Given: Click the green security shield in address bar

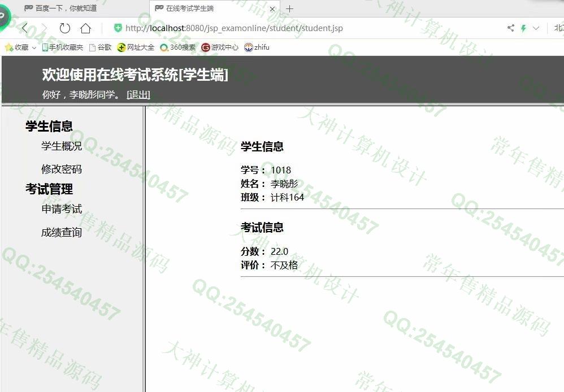Looking at the screenshot, I should pyautogui.click(x=118, y=28).
